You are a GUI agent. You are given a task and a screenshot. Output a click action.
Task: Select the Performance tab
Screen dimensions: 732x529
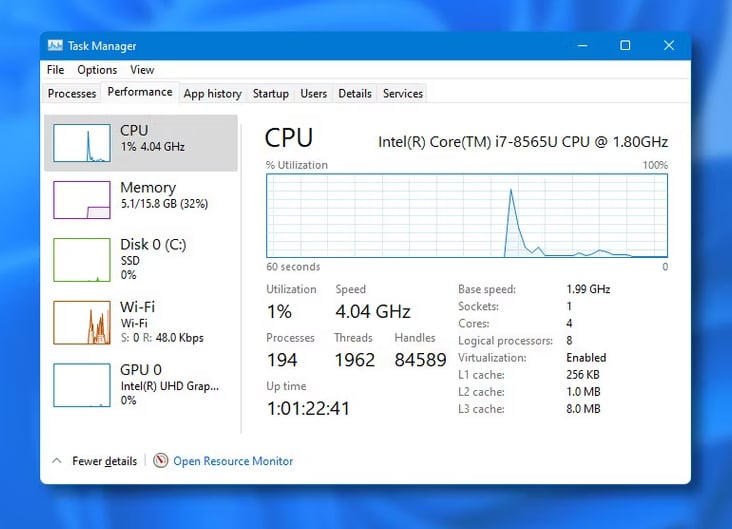point(140,92)
